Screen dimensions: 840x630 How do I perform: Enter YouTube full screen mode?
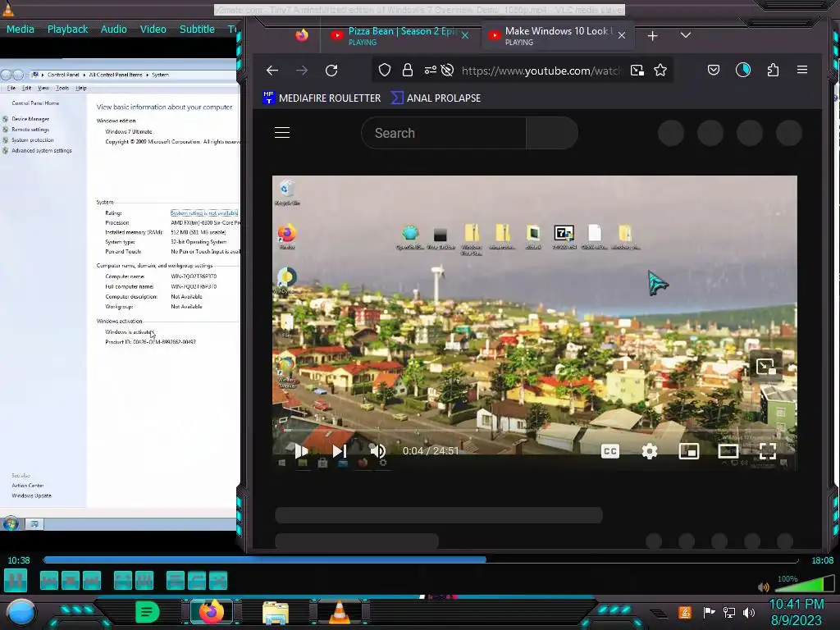(x=768, y=451)
